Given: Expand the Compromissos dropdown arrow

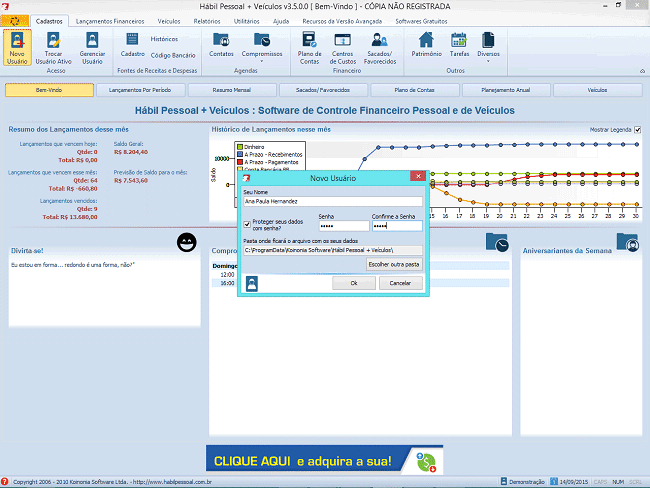Looking at the screenshot, I should [x=262, y=61].
